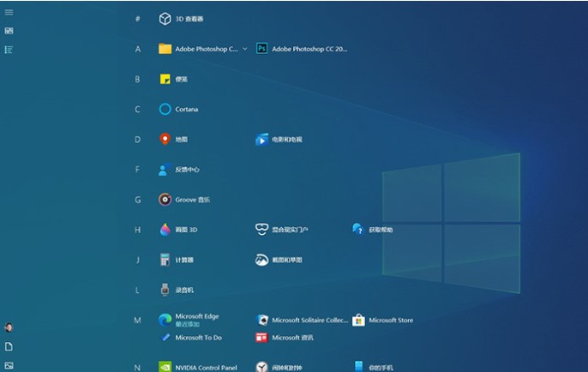Switch to the all apps list view
The image size is (588, 372).
9,50
